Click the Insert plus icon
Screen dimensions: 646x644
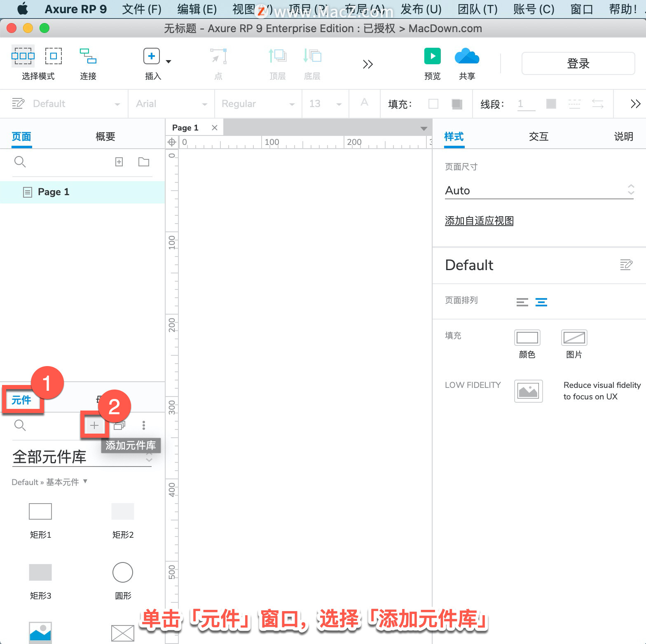[152, 56]
